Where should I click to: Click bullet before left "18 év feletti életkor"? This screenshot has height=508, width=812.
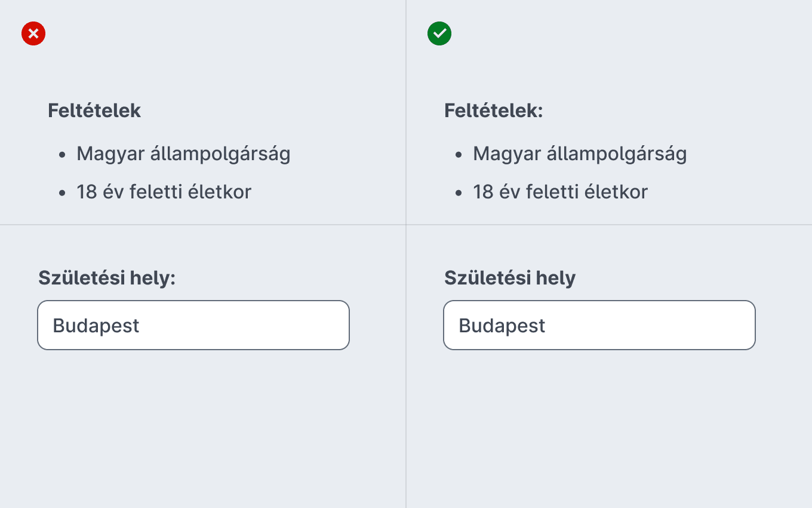click(x=62, y=193)
